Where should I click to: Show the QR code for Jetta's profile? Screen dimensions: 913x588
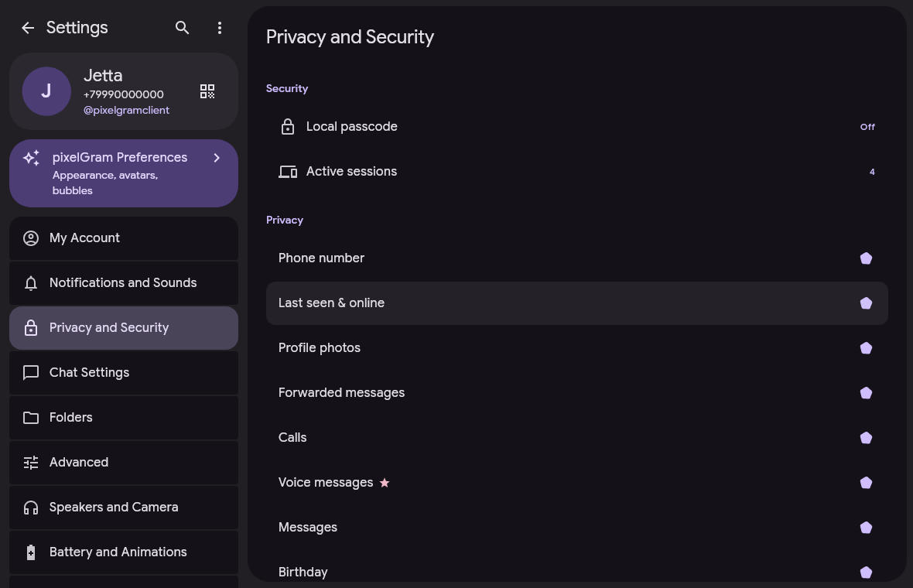pyautogui.click(x=207, y=91)
